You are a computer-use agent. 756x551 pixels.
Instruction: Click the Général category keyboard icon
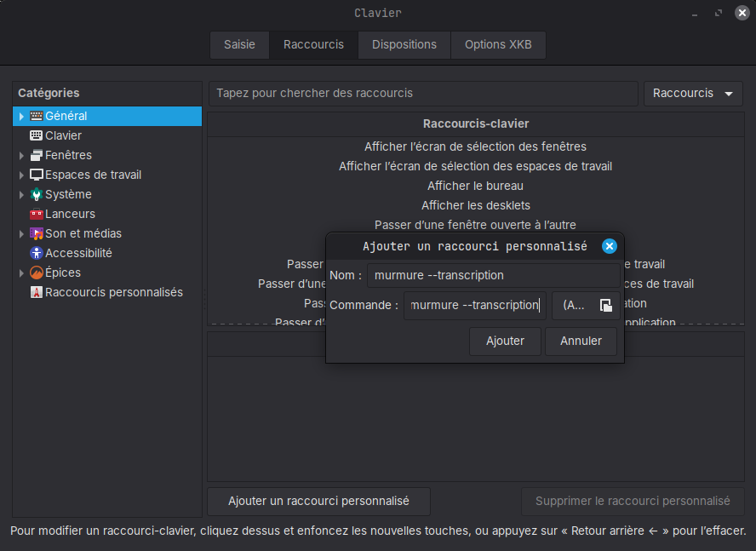coord(36,116)
